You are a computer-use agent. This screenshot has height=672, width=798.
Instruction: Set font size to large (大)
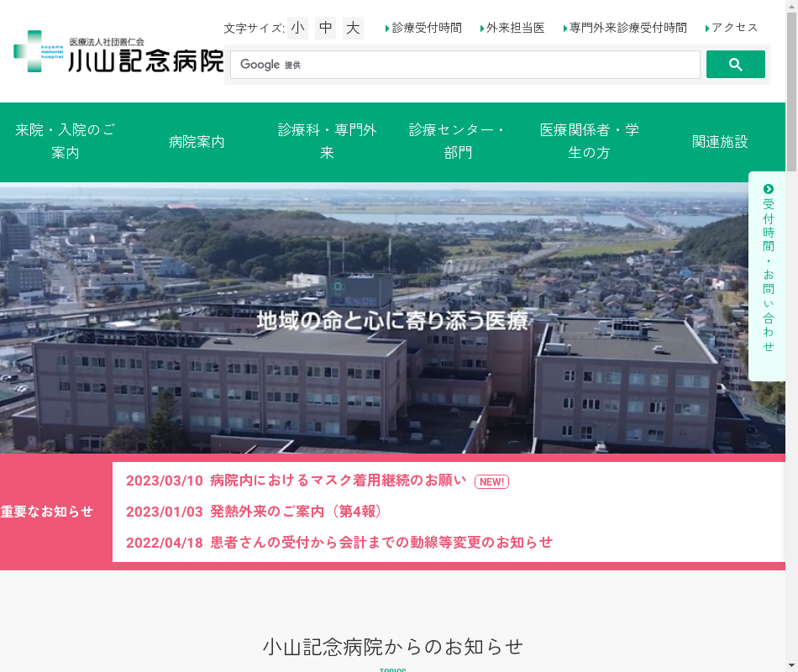[x=353, y=28]
